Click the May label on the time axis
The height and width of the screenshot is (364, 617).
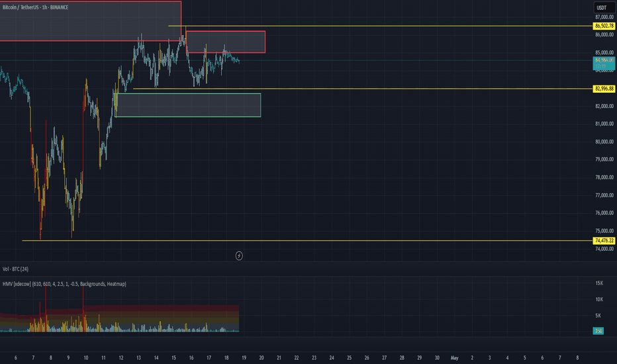(x=455, y=357)
